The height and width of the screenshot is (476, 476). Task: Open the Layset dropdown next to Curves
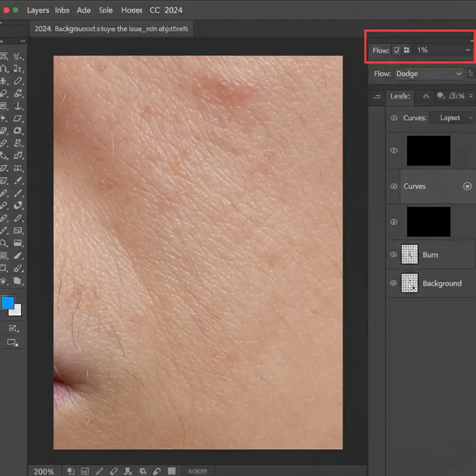[x=451, y=118]
